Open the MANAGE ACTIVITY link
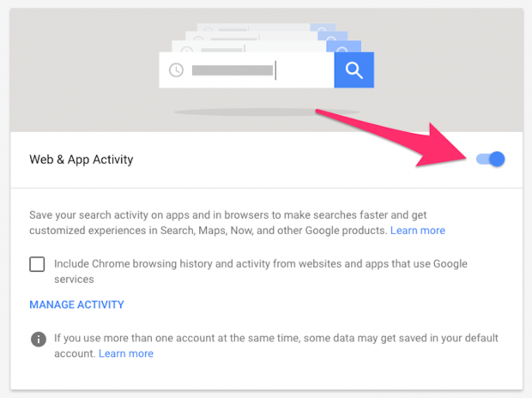This screenshot has width=532, height=398. click(x=76, y=305)
